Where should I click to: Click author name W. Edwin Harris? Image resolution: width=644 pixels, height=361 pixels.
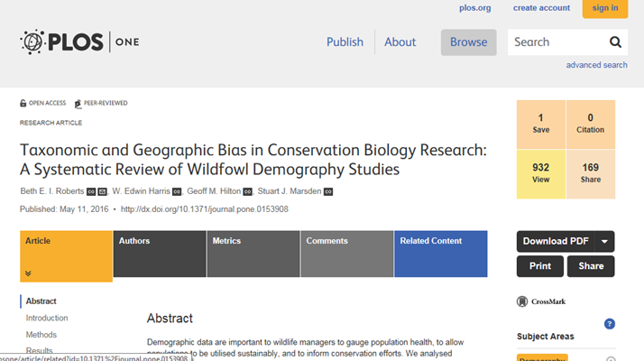(x=141, y=191)
